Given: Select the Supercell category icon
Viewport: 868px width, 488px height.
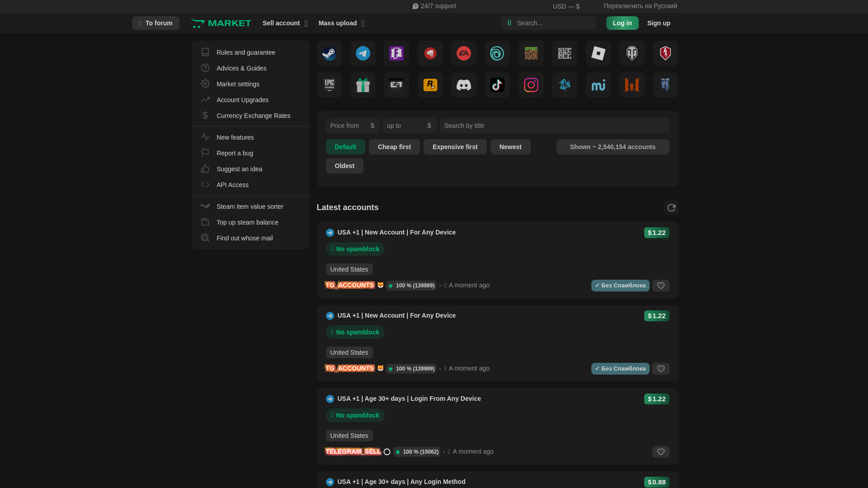Looking at the screenshot, I should point(564,53).
